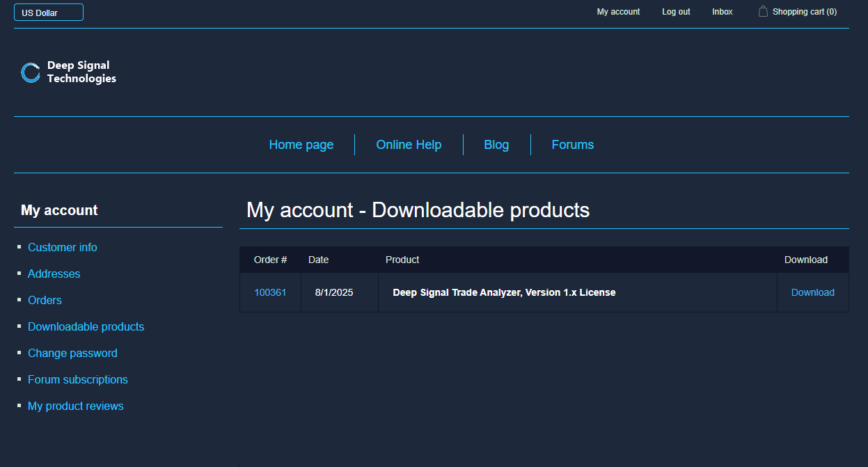Screen dimensions: 868x467
Task: View My product reviews
Action: pos(75,406)
